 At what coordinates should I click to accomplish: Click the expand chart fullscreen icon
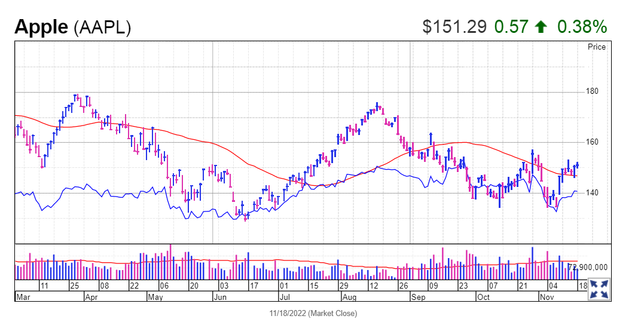coord(599,289)
